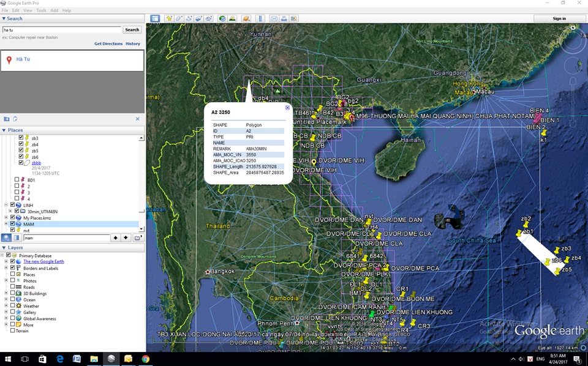Uncheck the zb5 placemark checkbox

(x=21, y=150)
